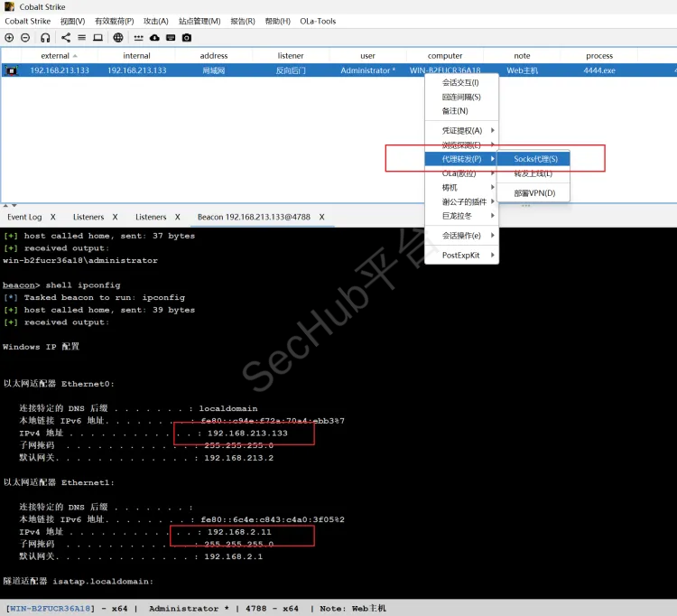Screen dimensions: 677x616
Task: Expand the 谢公子的插件 submenu
Action: pyautogui.click(x=461, y=201)
